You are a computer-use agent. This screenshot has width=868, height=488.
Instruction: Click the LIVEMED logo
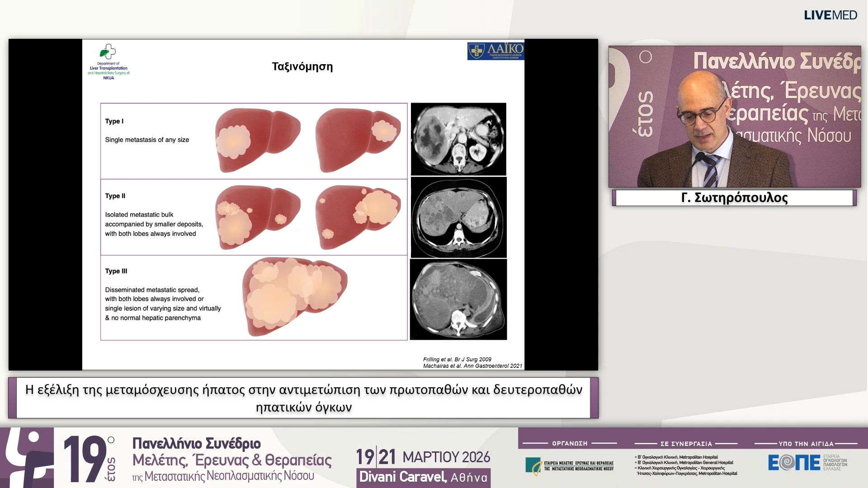pos(830,15)
